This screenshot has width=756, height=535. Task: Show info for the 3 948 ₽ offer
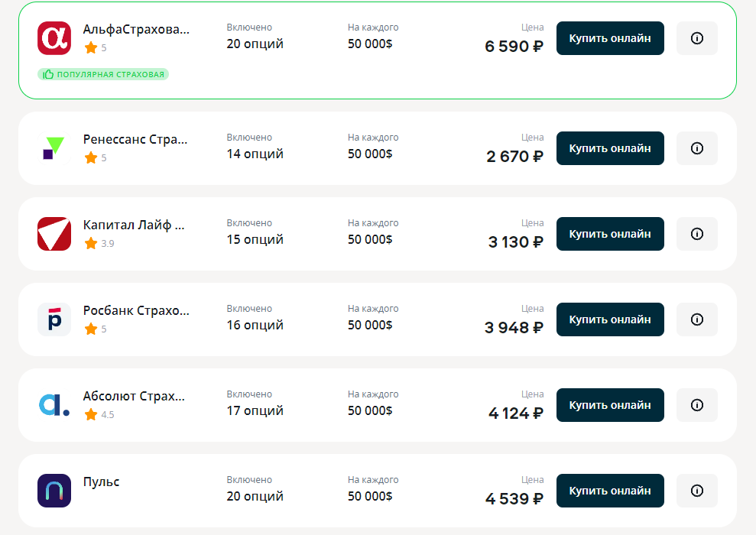point(697,319)
